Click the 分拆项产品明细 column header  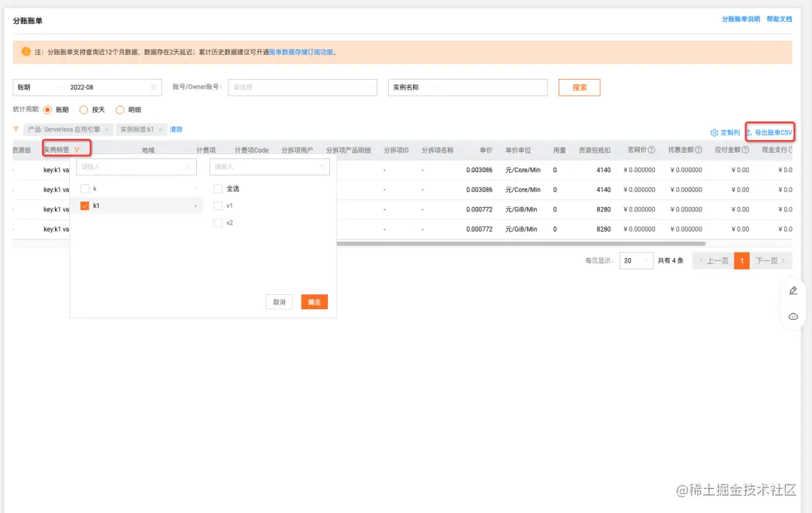(x=349, y=150)
